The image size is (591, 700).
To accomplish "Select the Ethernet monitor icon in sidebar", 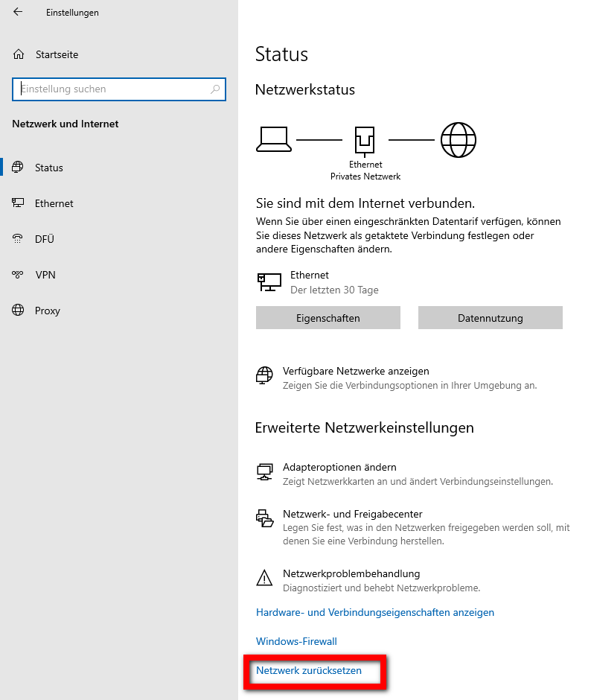I will coord(18,203).
